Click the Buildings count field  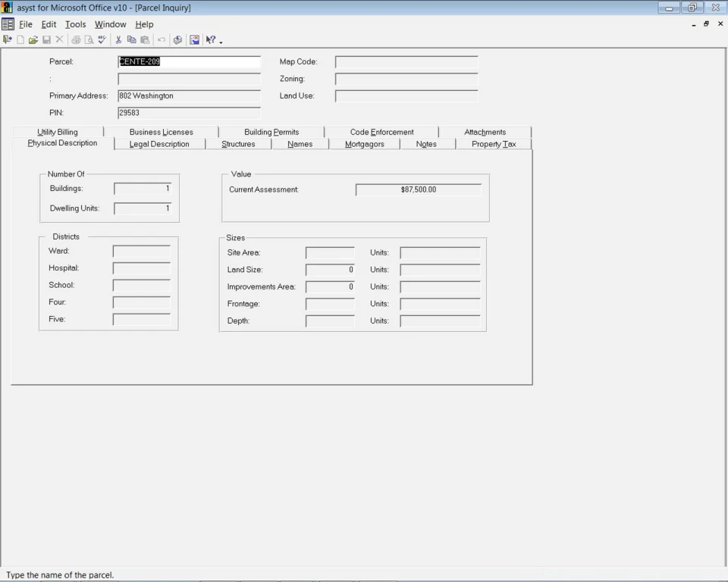pyautogui.click(x=143, y=189)
